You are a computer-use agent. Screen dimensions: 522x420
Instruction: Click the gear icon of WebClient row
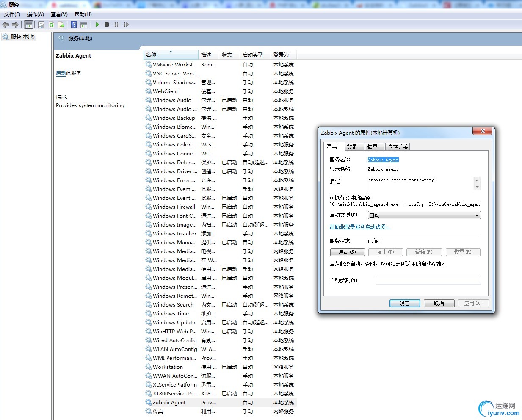point(148,91)
